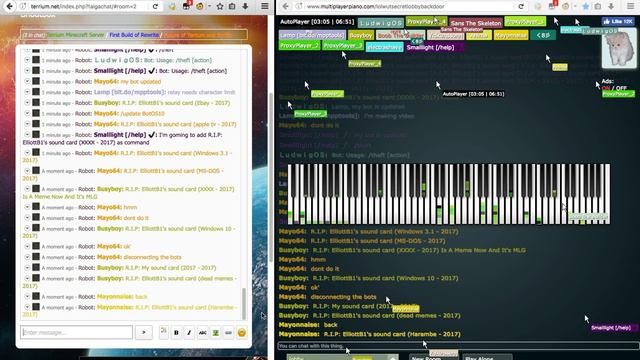Image resolution: width=640 pixels, height=360 pixels.
Task: Turn ads OFF in piano page
Action: (621, 88)
